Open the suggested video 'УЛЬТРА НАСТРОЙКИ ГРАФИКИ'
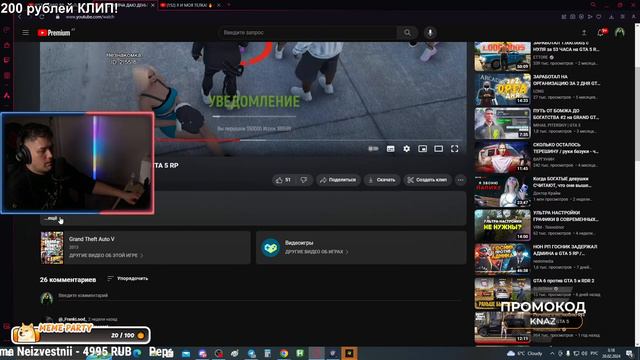The image size is (640, 360). pos(537,225)
